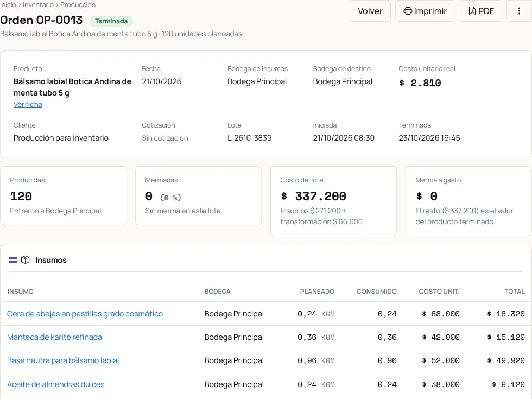532x399 pixels.
Task: Click the Imprimir print button
Action: coord(425,11)
